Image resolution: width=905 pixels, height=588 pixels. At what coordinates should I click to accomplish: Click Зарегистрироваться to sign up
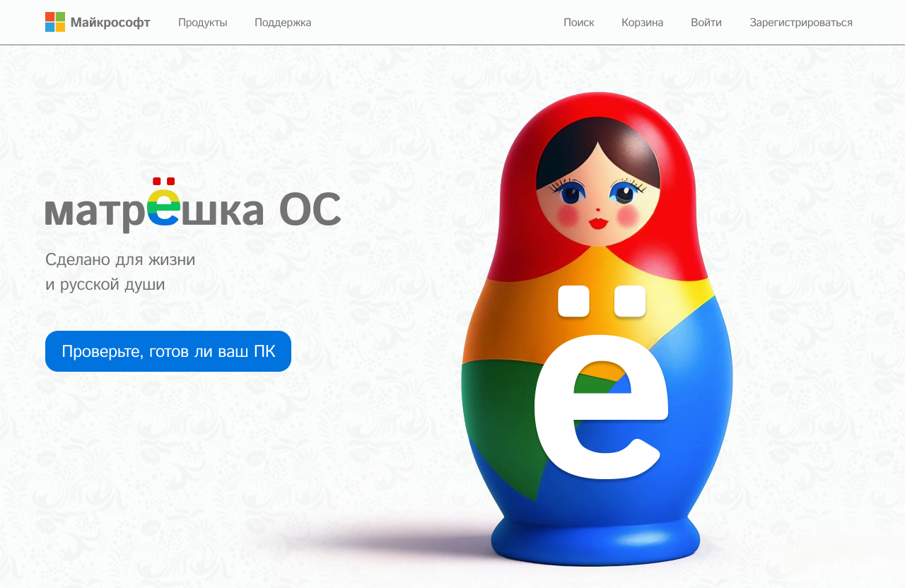pyautogui.click(x=801, y=23)
